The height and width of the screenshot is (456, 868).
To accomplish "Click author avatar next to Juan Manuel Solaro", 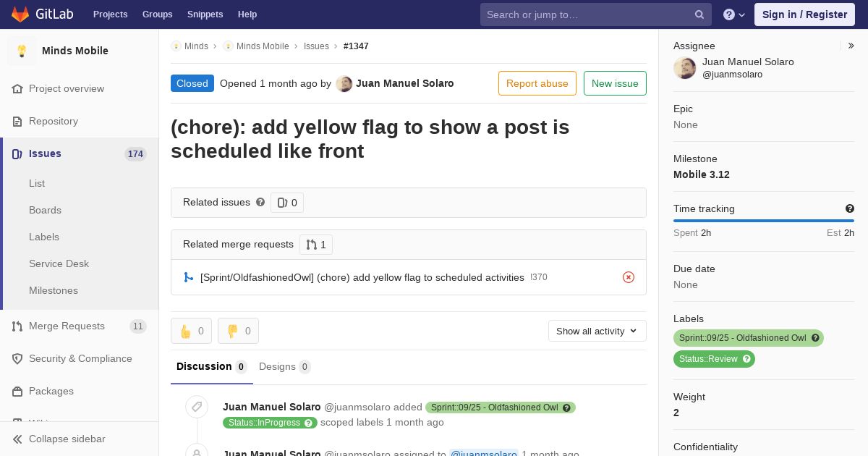I will [x=344, y=84].
